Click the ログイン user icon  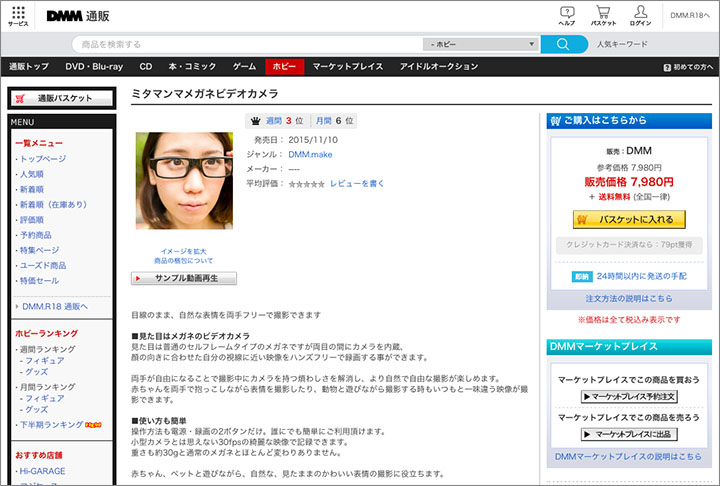[640, 16]
